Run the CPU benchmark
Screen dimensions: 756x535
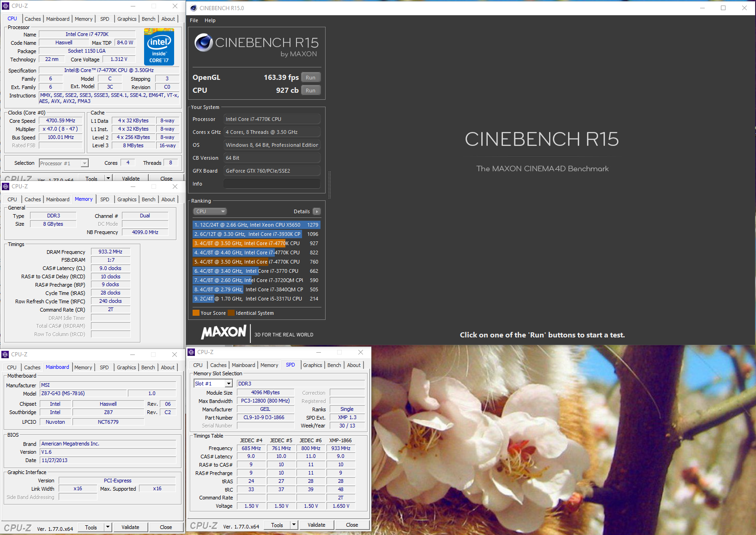coord(311,90)
